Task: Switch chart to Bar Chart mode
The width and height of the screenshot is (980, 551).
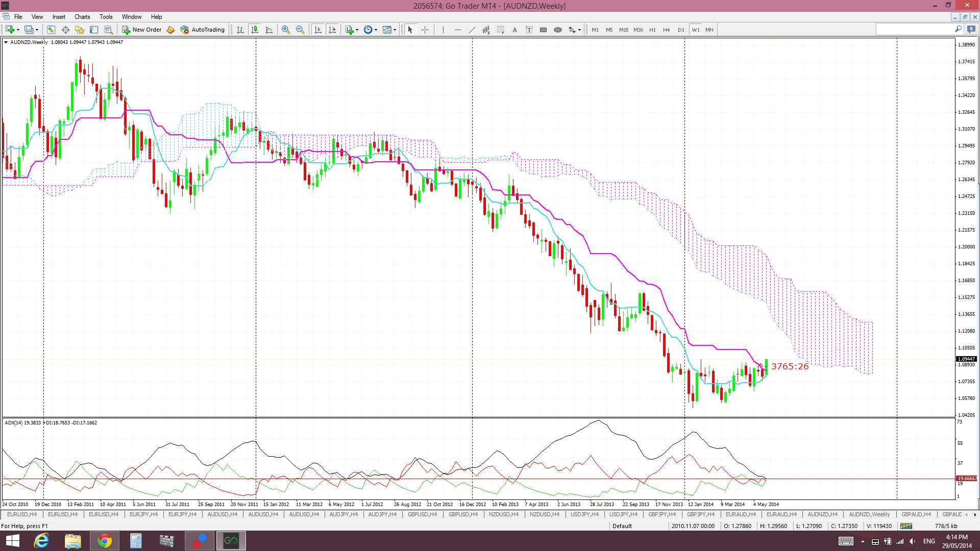Action: 240,30
